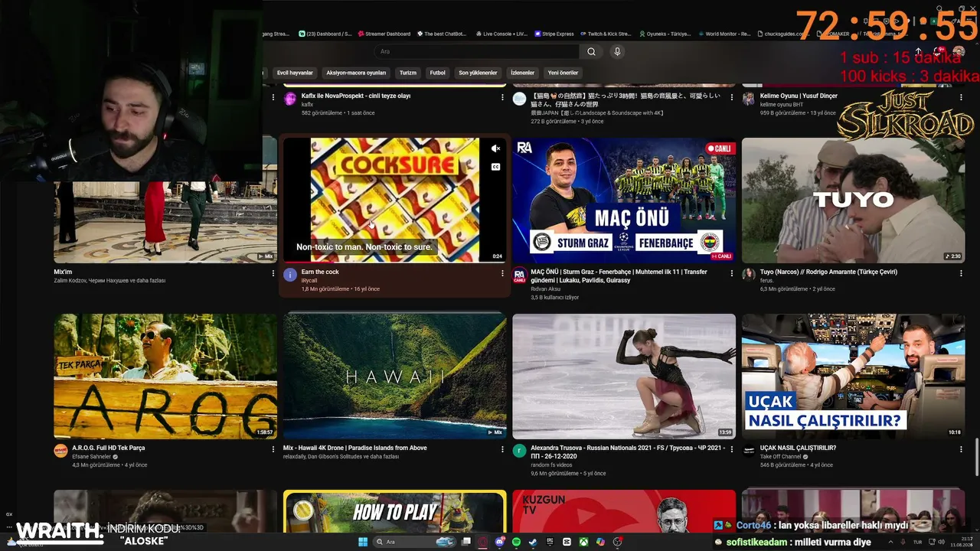Start voice search with the microphone icon
980x551 pixels.
tap(617, 51)
